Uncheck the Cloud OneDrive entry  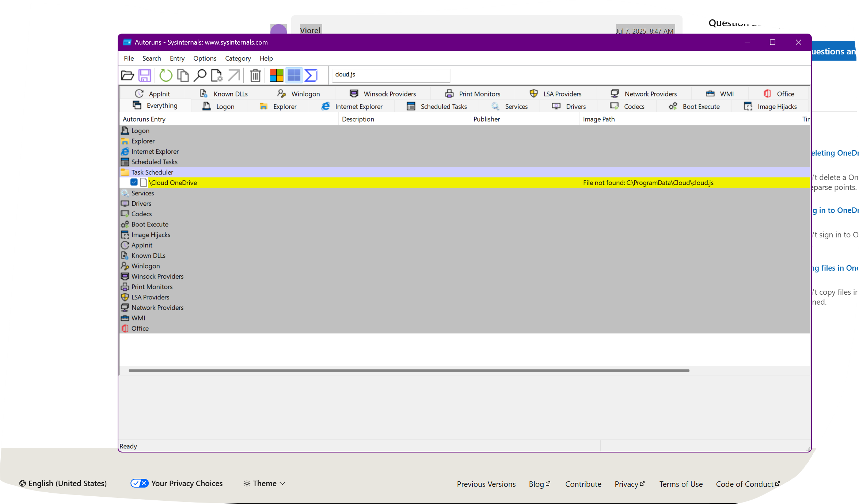pos(134,182)
